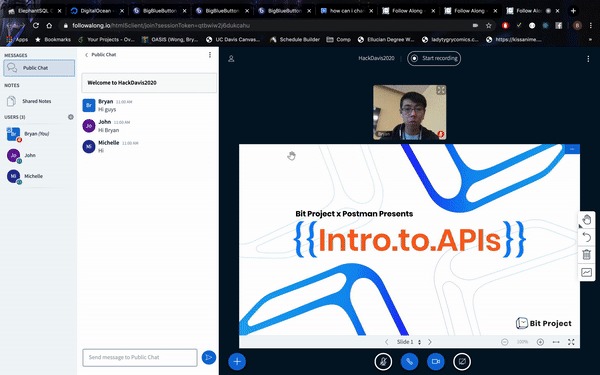
Task: Click the Send message to Public Chat field
Action: [140, 357]
